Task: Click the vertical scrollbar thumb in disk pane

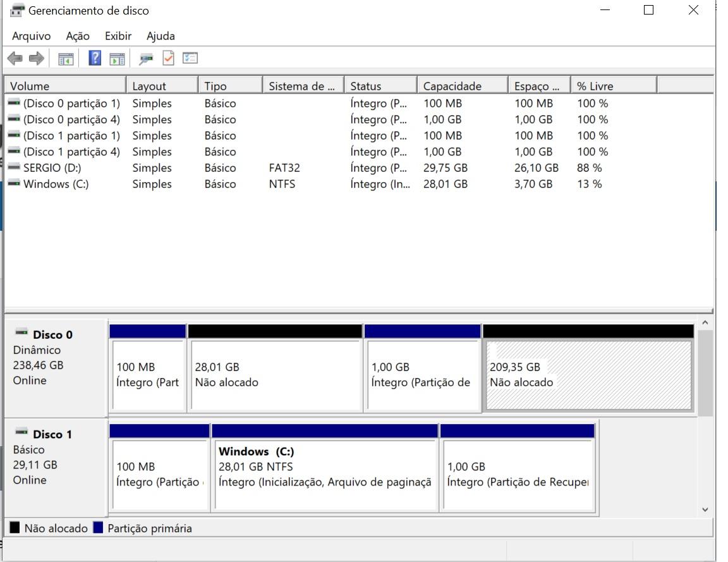Action: click(x=705, y=373)
